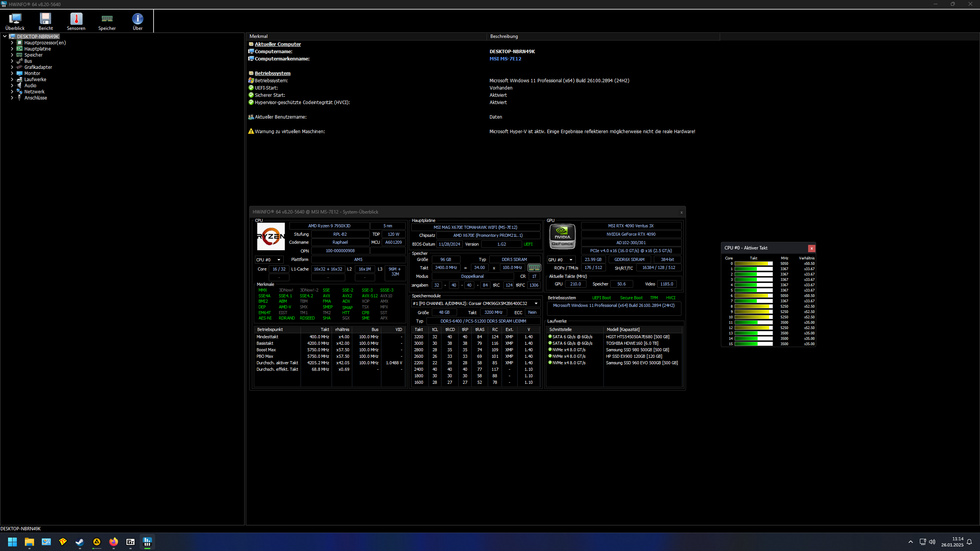Viewport: 980px width, 551px height.
Task: Open Steam from the taskbar
Action: tap(80, 542)
